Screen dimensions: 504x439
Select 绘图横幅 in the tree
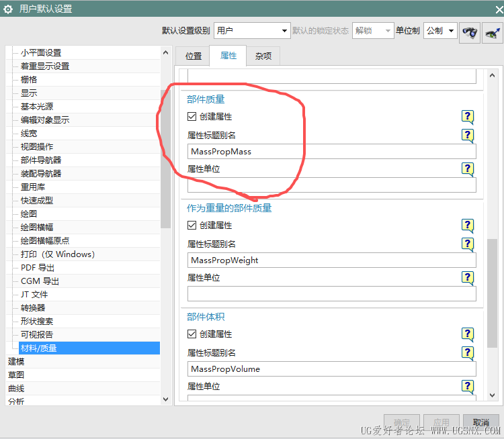click(x=37, y=228)
